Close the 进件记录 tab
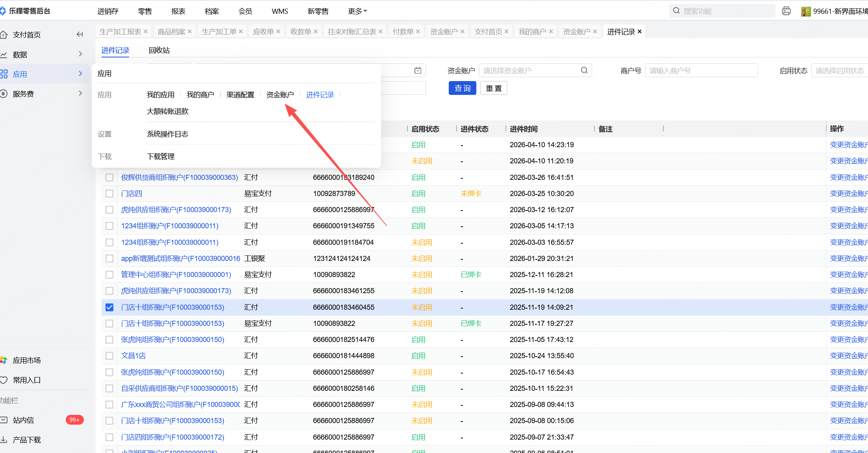868x453 pixels. pos(640,31)
